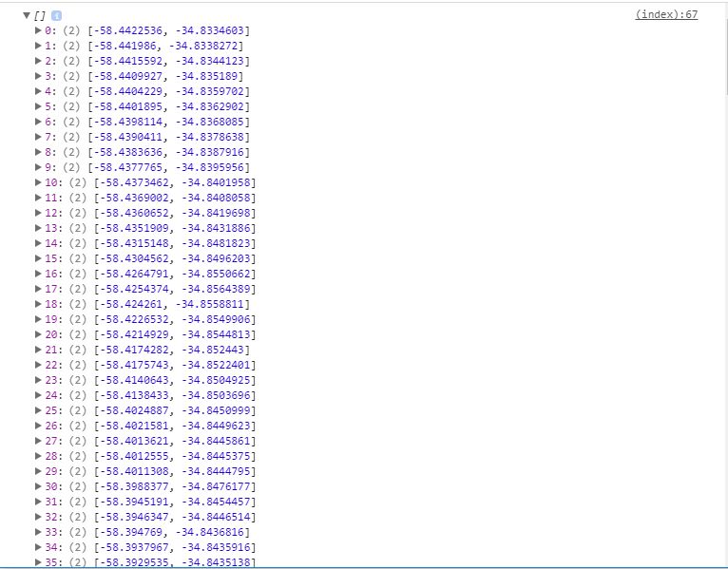Expand array entry 18
The image size is (728, 569).
[38, 304]
